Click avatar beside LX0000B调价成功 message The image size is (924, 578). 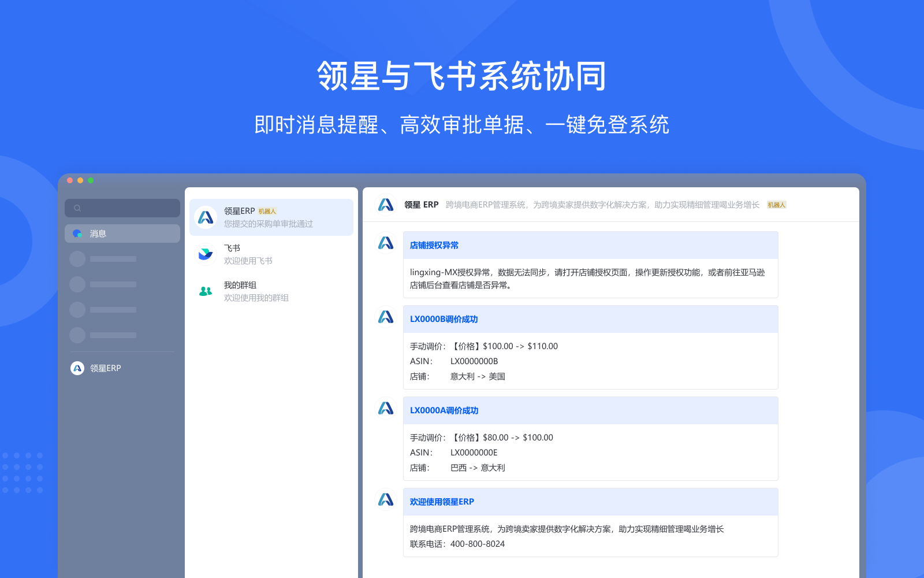tap(386, 317)
